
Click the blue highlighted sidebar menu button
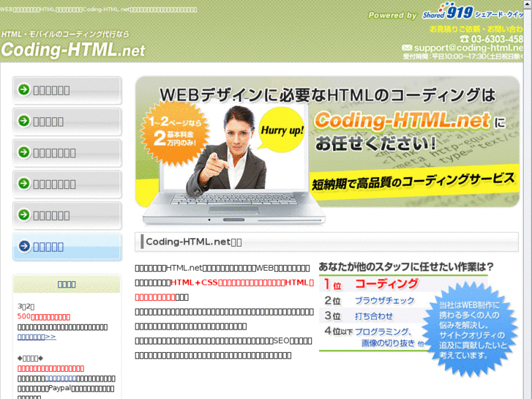click(67, 247)
